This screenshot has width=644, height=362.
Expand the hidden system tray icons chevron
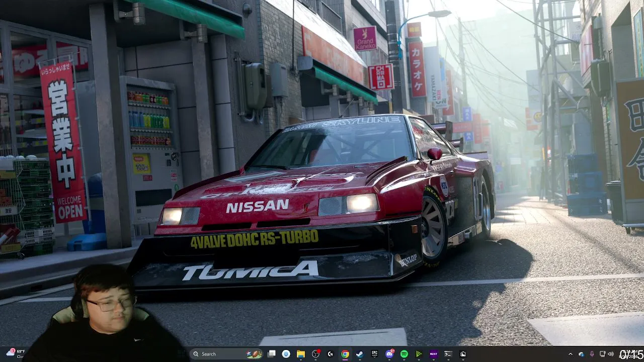(x=571, y=354)
